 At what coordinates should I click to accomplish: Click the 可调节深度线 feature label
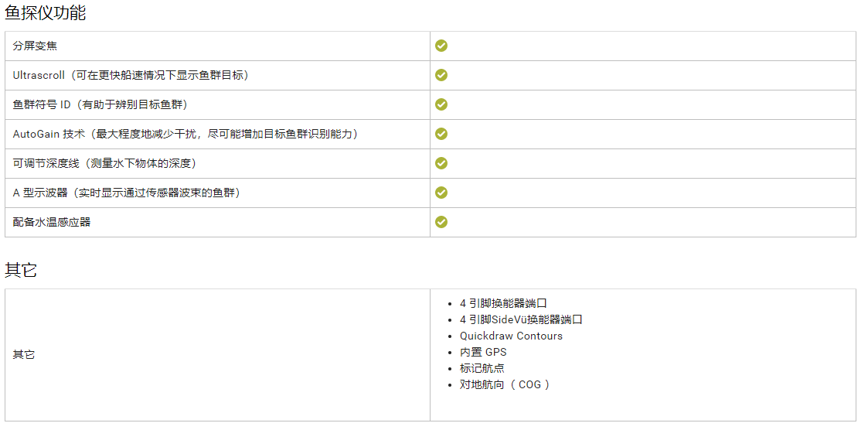[x=106, y=163]
